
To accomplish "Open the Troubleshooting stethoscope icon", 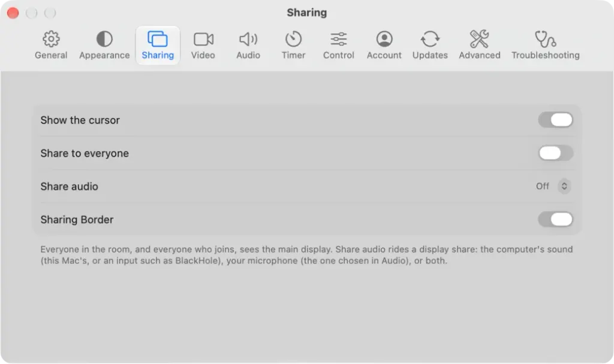I will (x=545, y=39).
